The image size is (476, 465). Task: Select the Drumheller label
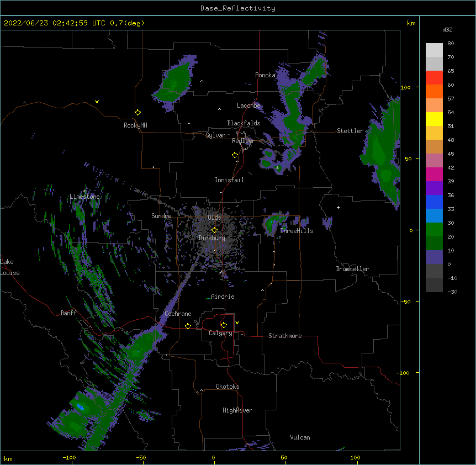[352, 269]
